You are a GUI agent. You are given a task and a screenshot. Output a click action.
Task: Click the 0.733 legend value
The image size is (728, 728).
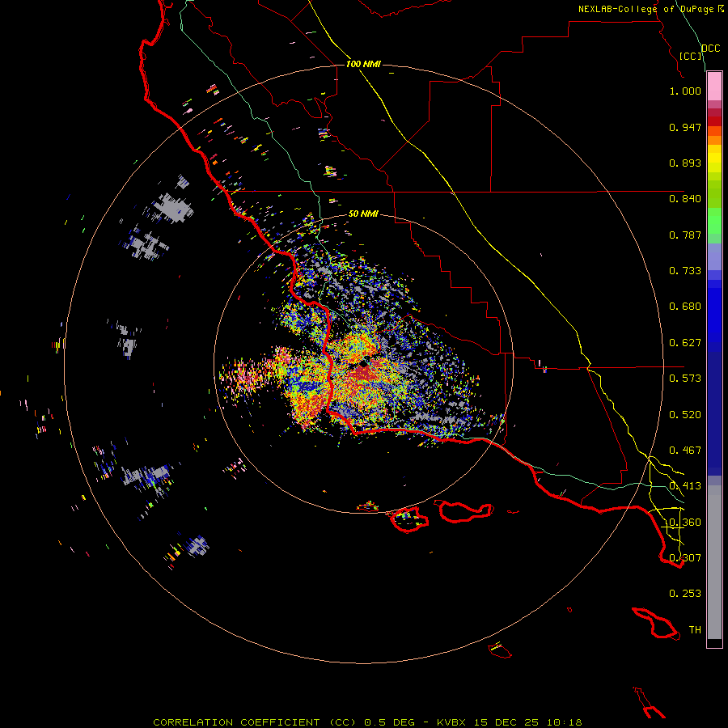click(x=685, y=271)
